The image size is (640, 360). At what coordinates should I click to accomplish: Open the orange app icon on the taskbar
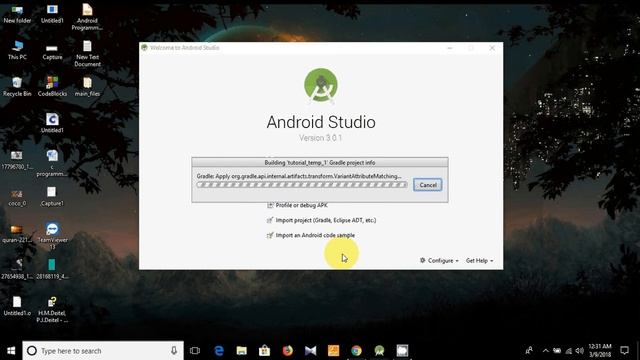pyautogui.click(x=333, y=351)
